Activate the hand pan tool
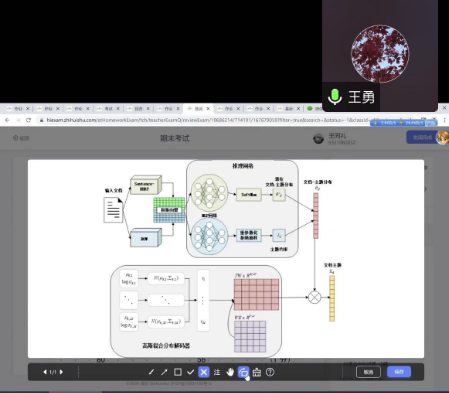The width and height of the screenshot is (449, 393). tap(230, 372)
